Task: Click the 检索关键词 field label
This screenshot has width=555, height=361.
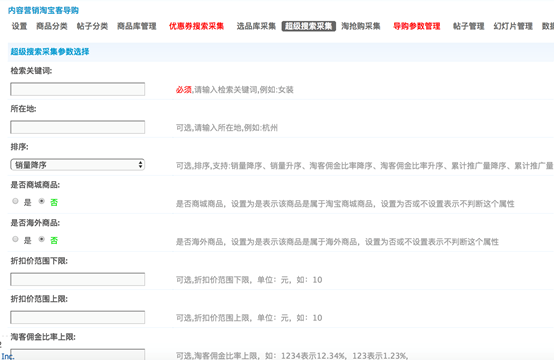Action: pos(31,71)
